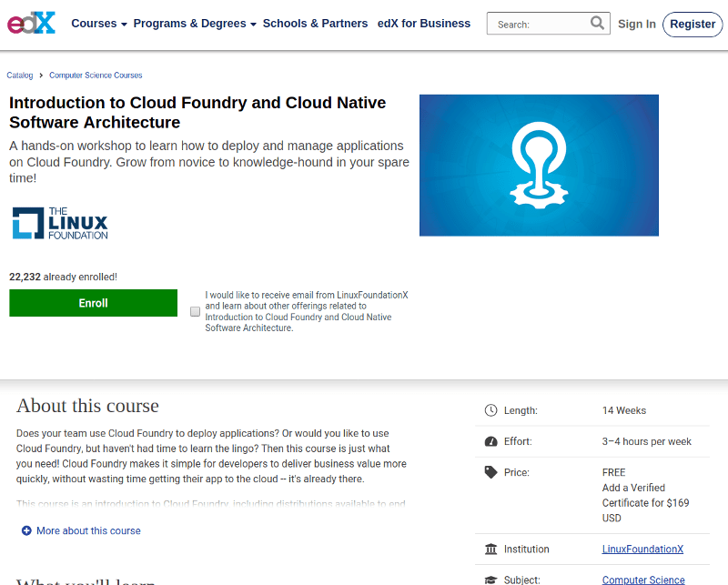Click the Cloud Foundry course image

tap(539, 166)
